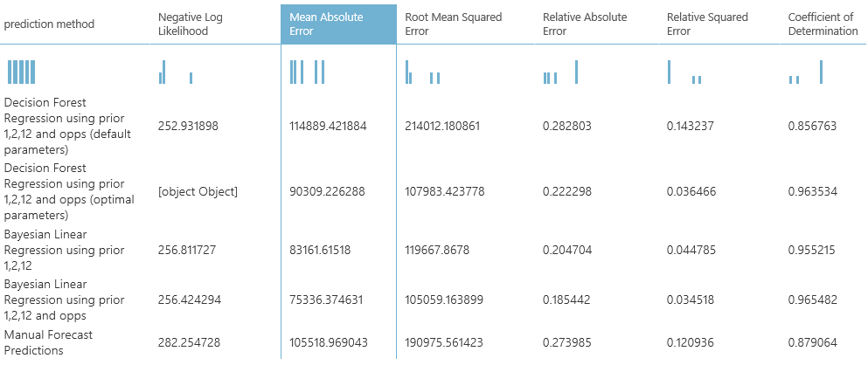
Task: Click the Relative Squared Error histogram
Action: [684, 72]
